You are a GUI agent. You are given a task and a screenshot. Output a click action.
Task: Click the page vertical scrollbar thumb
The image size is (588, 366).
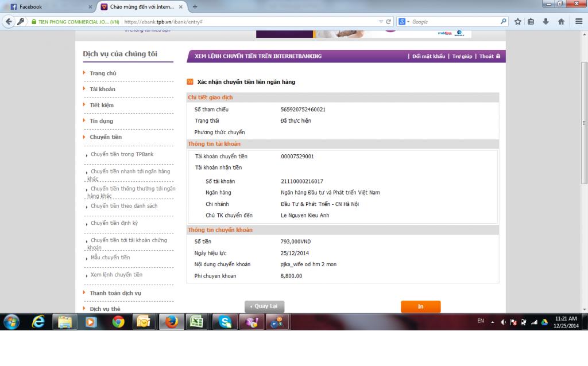tap(584, 123)
